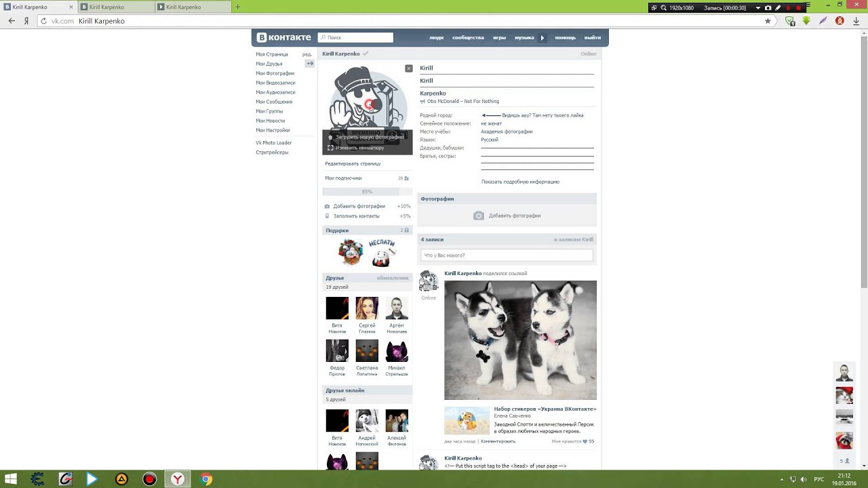The height and width of the screenshot is (488, 868).
Task: Switch to the third Kirill Karpenko tab
Action: click(193, 7)
